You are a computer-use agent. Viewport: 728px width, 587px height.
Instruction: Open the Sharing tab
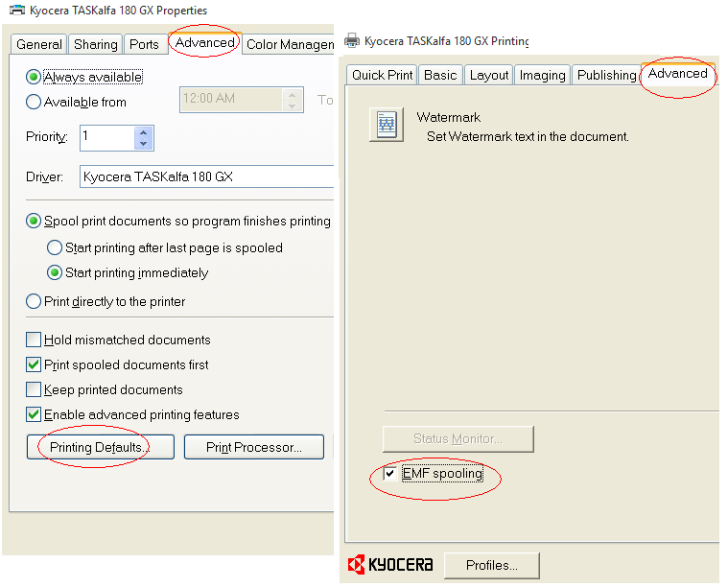[96, 44]
